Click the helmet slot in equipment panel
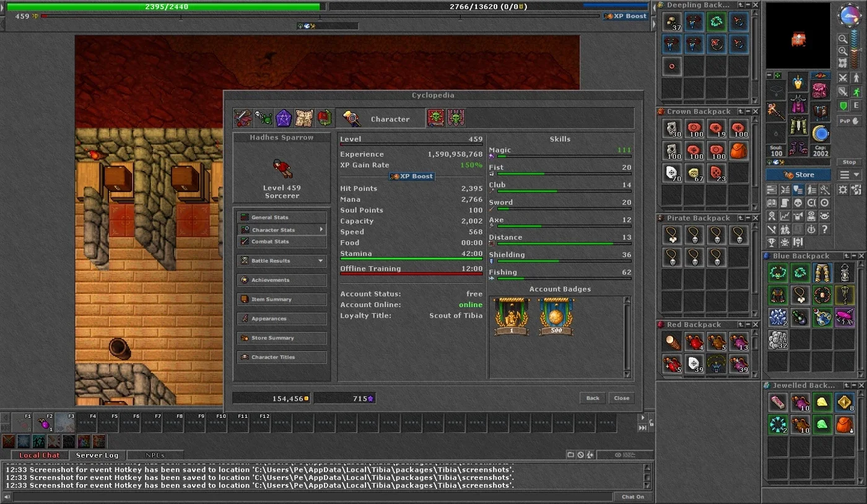The image size is (867, 504). point(798,82)
